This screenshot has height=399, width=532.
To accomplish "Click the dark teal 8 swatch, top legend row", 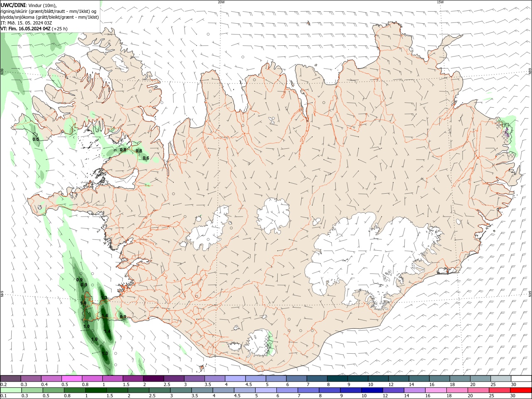I will pos(337,379).
